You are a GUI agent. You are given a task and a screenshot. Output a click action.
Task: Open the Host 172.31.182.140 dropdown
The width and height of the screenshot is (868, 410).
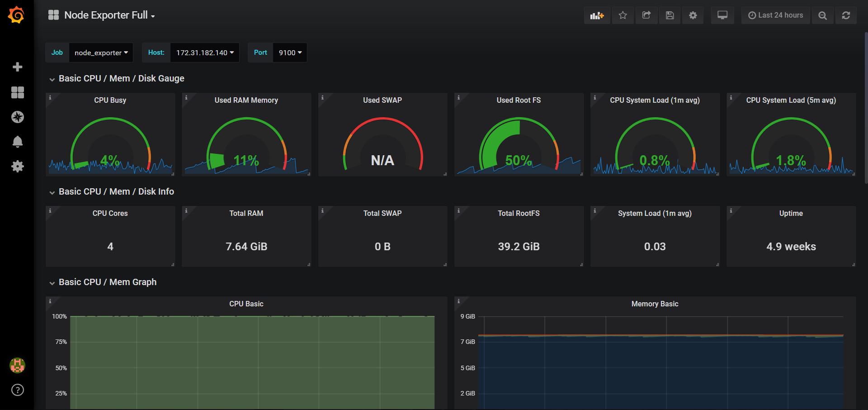205,52
